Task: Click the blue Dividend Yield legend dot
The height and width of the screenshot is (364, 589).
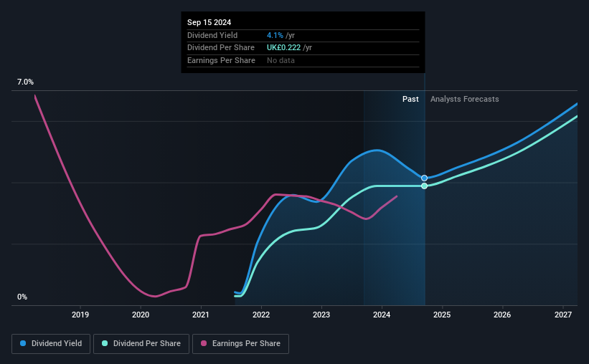Action: pos(23,343)
